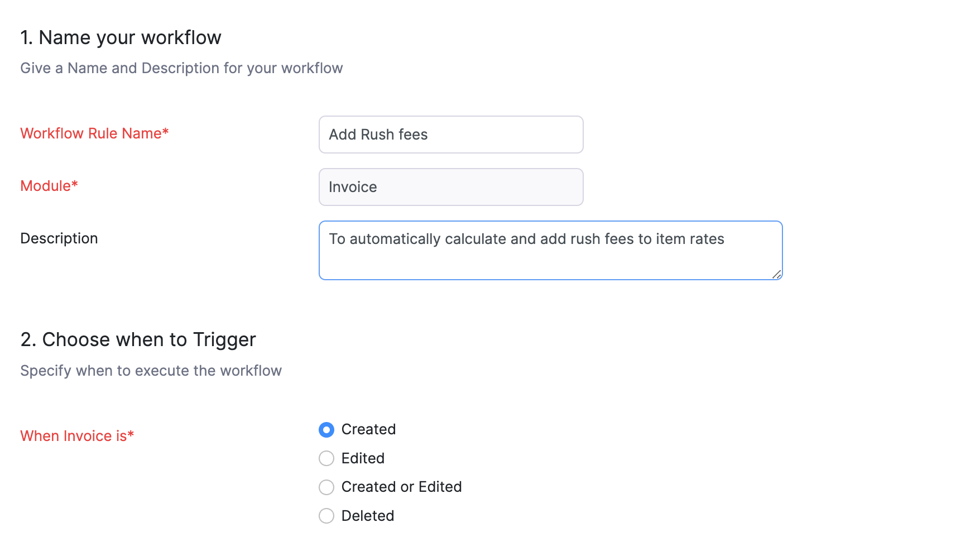Click the red Workflow Rule Name label

[x=94, y=133]
